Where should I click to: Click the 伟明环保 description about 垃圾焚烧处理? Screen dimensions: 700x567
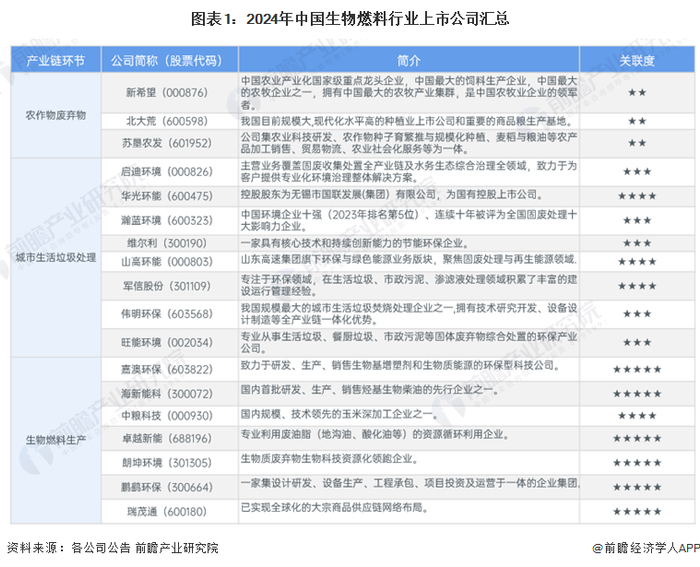(x=409, y=314)
